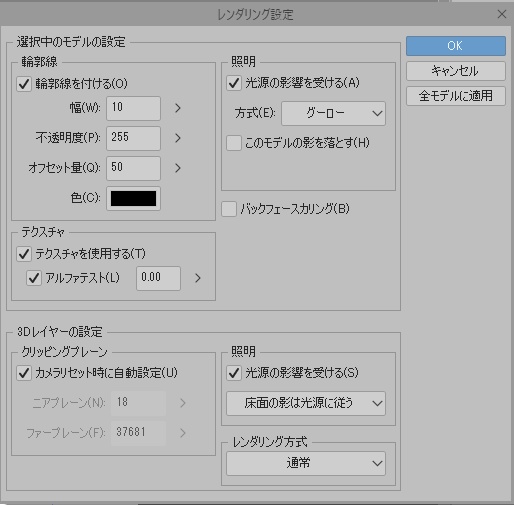Expand the オフセット量(Q) slider arrow

[178, 168]
